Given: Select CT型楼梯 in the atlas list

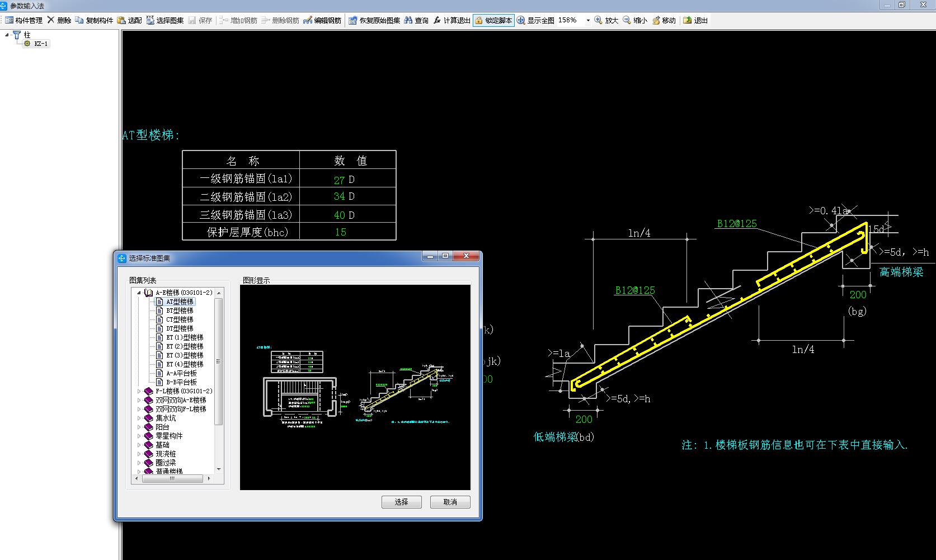Looking at the screenshot, I should 180,319.
